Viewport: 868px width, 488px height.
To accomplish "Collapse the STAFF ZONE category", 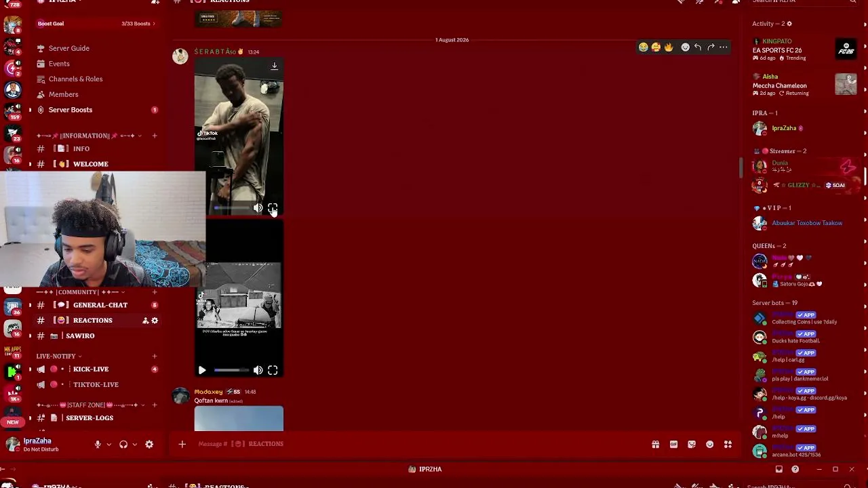I will click(x=90, y=405).
